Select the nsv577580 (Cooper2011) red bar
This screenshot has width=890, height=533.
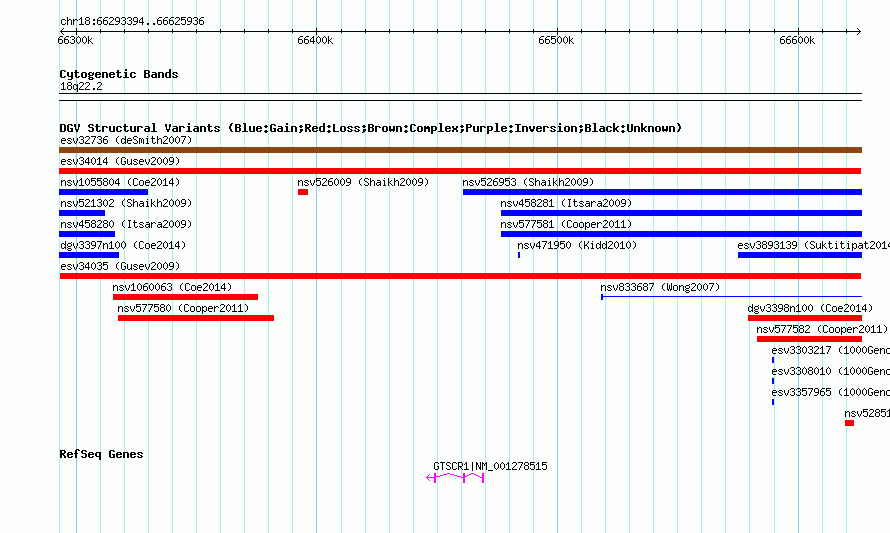(196, 318)
